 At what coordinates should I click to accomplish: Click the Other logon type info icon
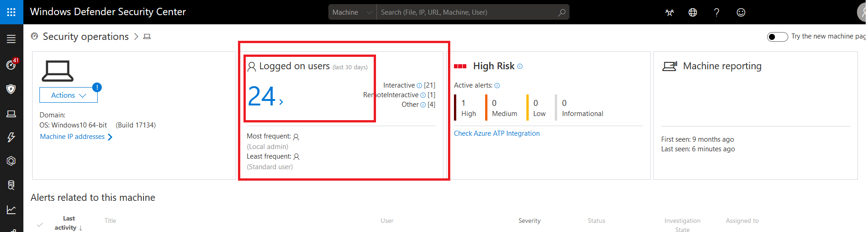coord(423,105)
